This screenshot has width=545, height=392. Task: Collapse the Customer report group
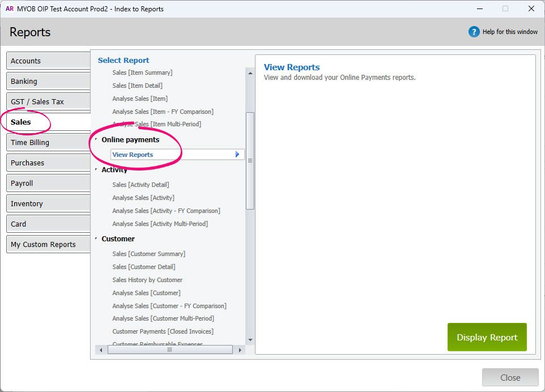coord(96,239)
